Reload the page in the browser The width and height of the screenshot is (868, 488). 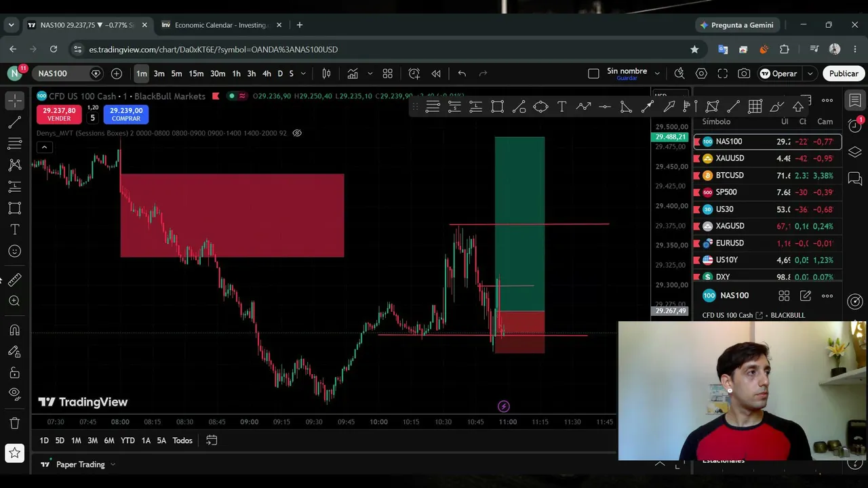point(54,49)
